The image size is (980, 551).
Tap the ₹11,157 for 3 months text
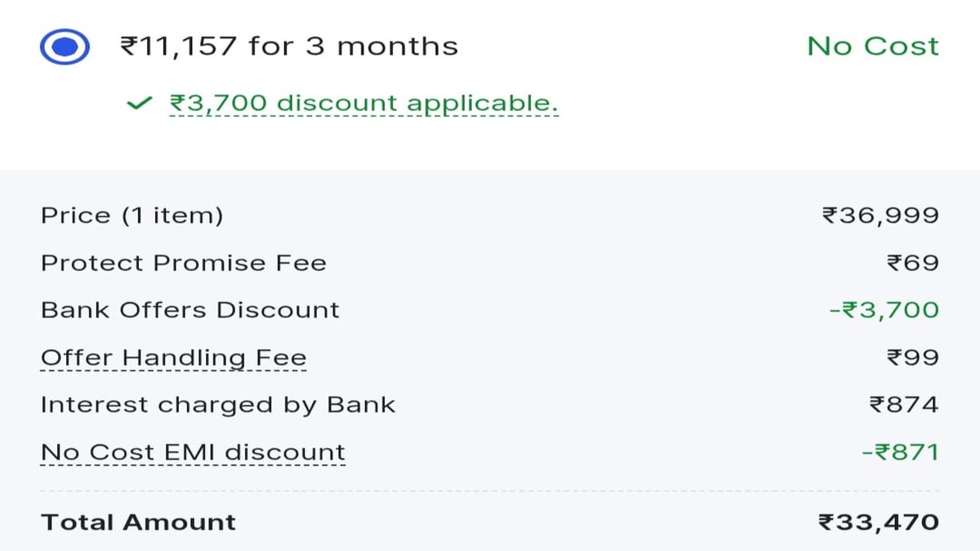pos(289,46)
